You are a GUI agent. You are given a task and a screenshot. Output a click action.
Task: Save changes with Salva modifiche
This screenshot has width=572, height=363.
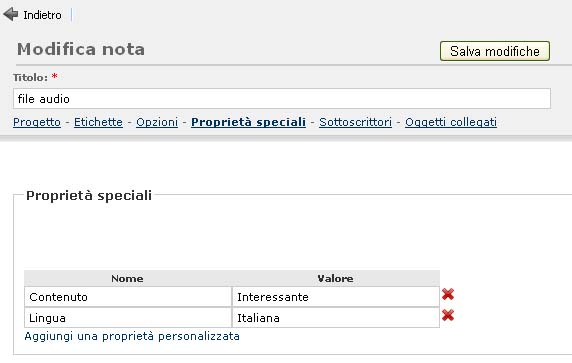pos(495,51)
